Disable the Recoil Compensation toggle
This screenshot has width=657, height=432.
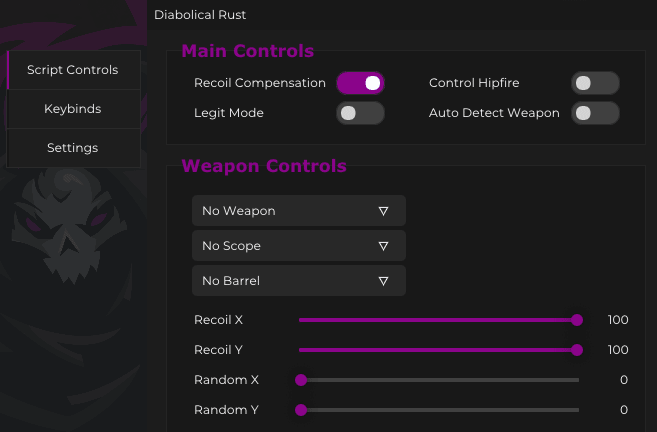coord(360,83)
